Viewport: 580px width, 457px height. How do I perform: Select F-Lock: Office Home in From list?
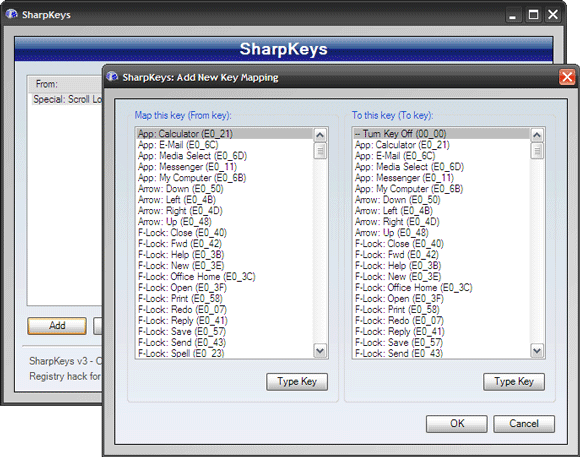point(225,276)
